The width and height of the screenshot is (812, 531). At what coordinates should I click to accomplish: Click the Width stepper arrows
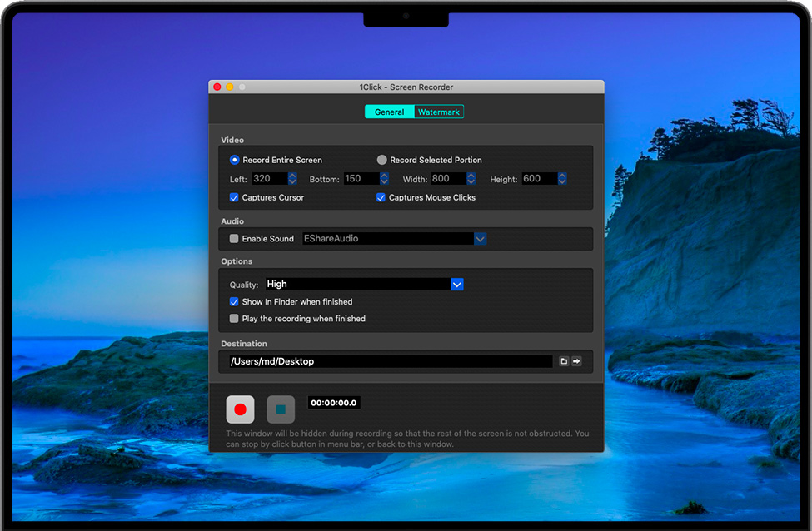(471, 179)
